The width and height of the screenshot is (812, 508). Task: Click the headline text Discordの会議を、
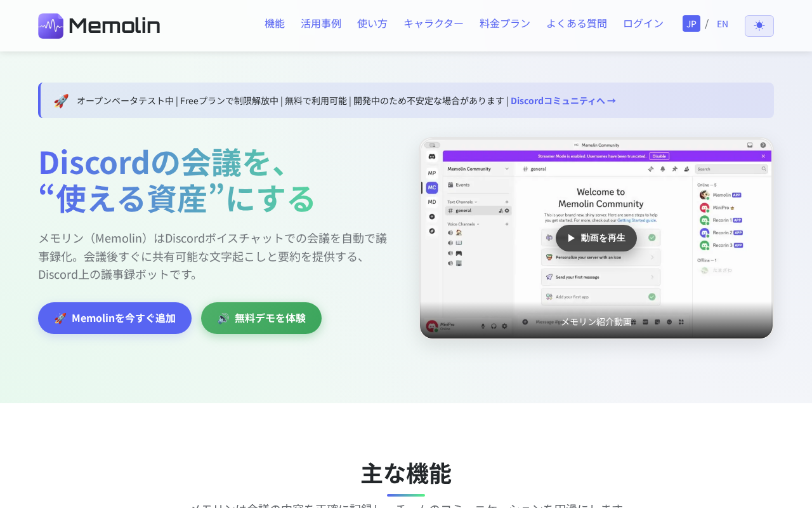pyautogui.click(x=162, y=163)
